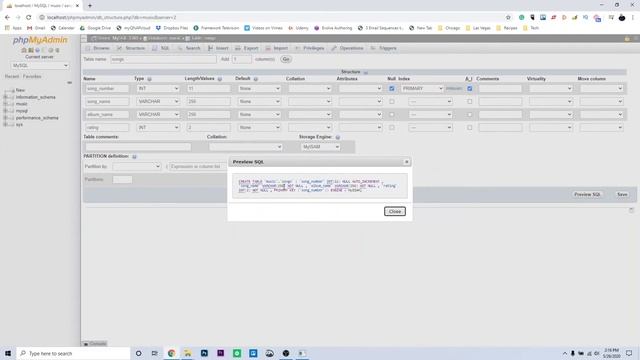Click the help icon next to Type header
The image size is (640, 360).
[x=149, y=79]
